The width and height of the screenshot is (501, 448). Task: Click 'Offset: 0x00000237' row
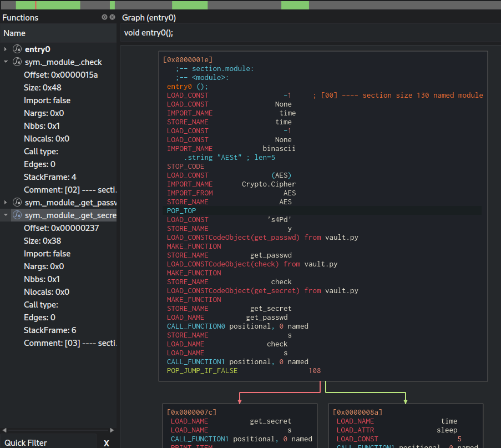[x=62, y=228]
